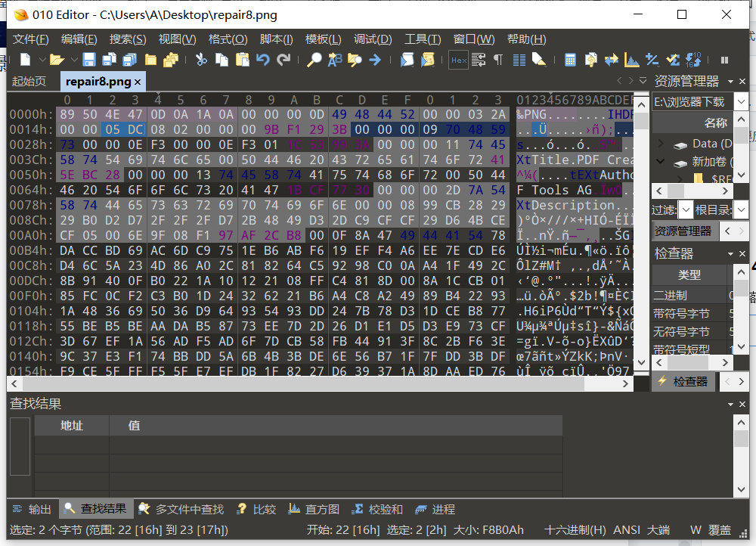Open the E:\浏览器下载 path dropdown

(x=741, y=102)
